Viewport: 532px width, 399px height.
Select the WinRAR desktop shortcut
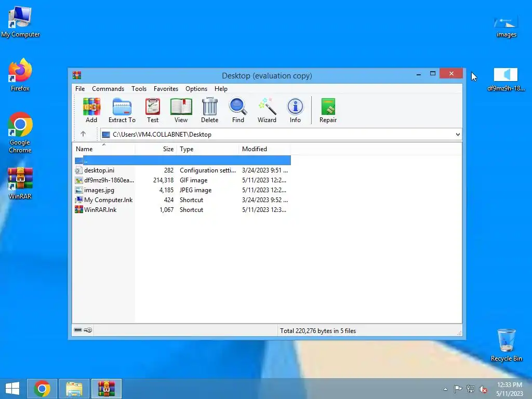pos(20,183)
